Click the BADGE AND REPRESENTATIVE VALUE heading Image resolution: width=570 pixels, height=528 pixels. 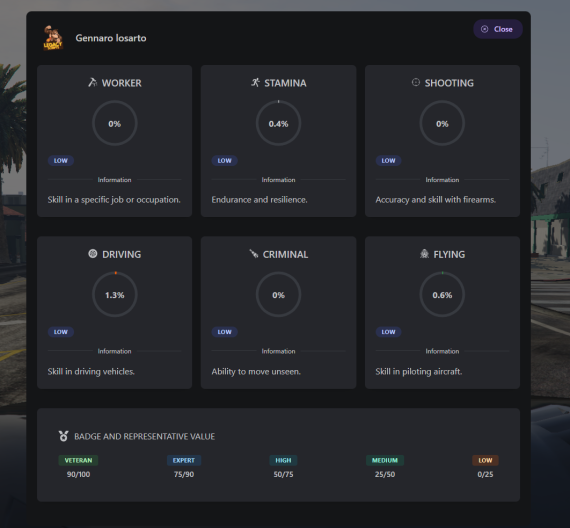pos(145,436)
